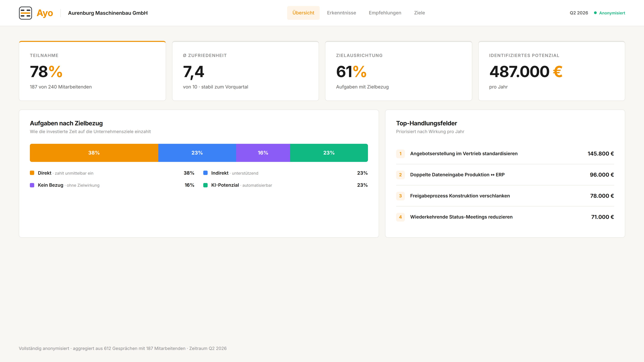Select the purple 16% bar segment
644x362 pixels.
(x=263, y=153)
